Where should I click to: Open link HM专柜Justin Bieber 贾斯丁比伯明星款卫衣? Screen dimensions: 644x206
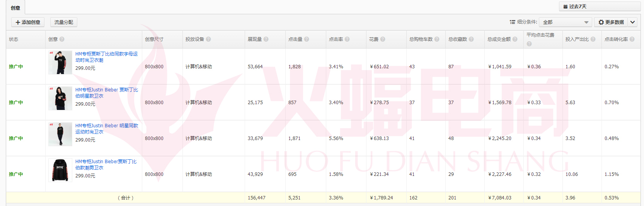107,93
